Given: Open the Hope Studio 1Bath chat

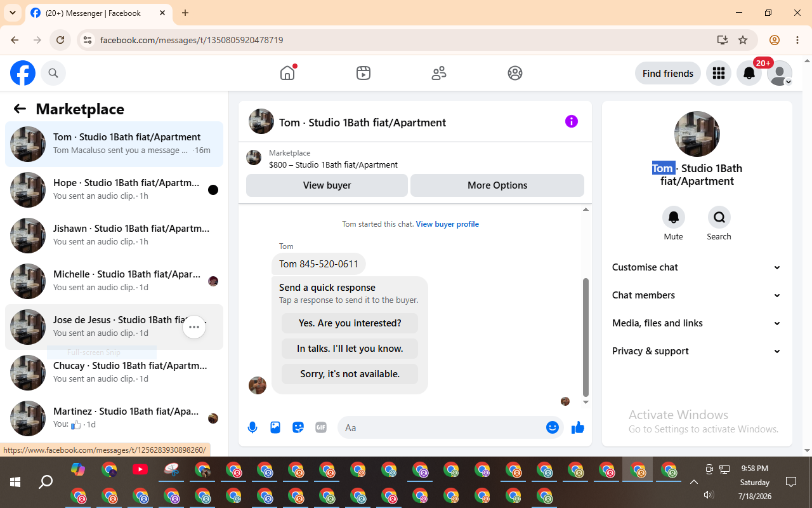Looking at the screenshot, I should click(x=114, y=190).
